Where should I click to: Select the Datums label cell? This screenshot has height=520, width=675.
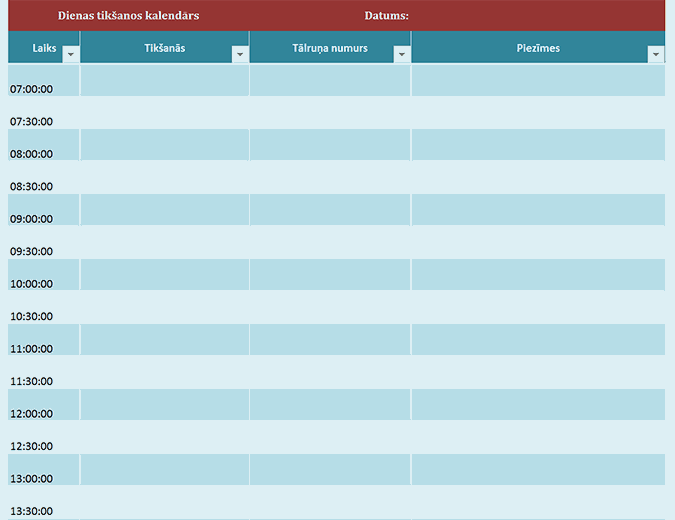[x=386, y=16]
